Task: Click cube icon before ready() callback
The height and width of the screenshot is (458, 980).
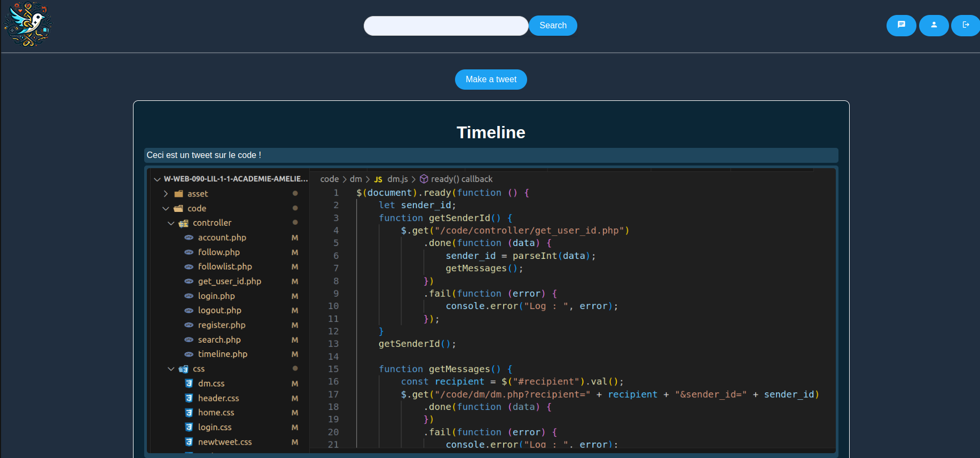Action: tap(424, 179)
